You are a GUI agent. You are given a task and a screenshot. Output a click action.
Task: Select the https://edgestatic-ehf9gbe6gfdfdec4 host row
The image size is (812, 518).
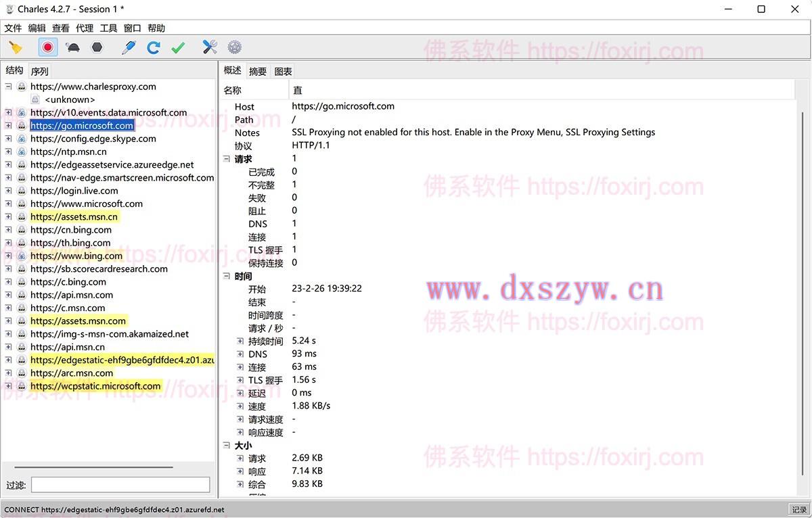(x=122, y=360)
